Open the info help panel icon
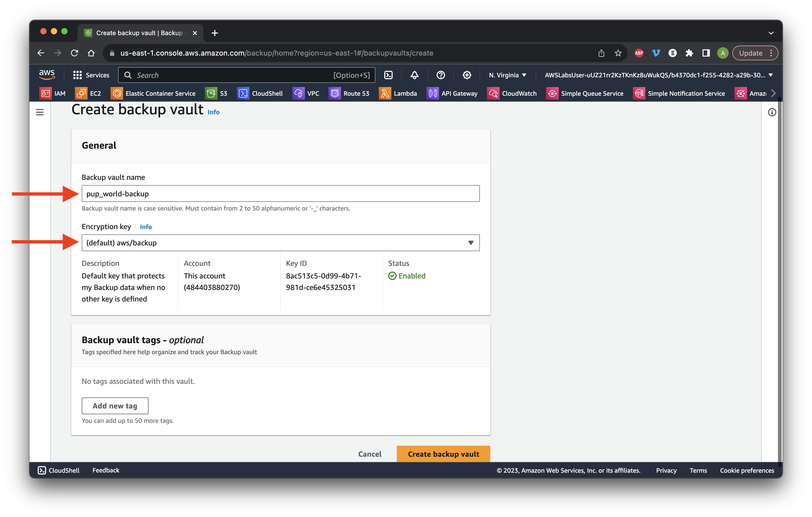 click(772, 112)
